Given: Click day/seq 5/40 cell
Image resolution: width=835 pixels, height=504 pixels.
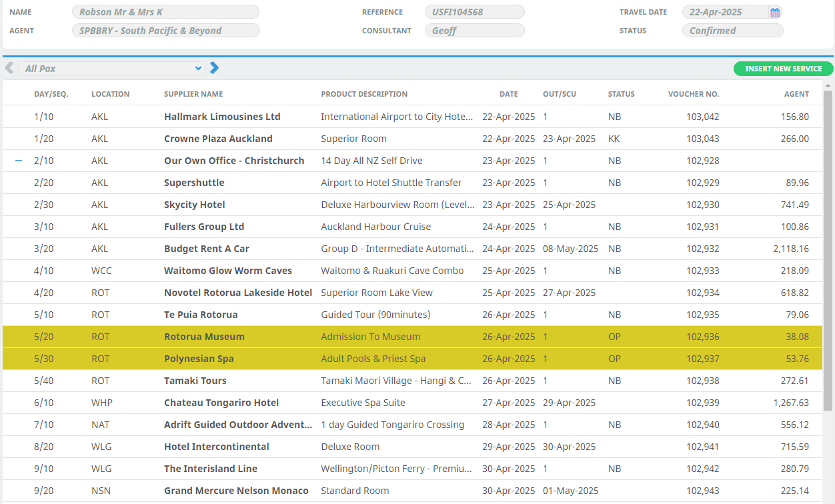Looking at the screenshot, I should [x=44, y=381].
